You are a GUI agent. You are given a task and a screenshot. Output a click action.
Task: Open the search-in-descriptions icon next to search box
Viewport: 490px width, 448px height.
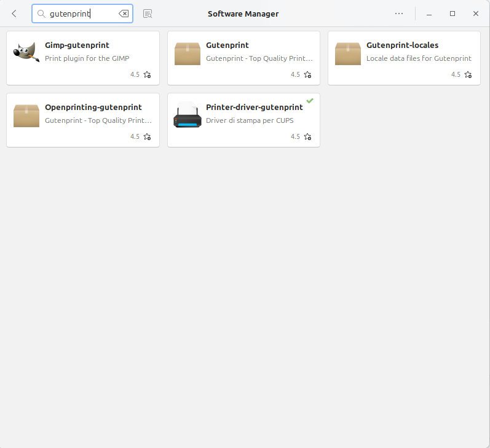point(148,14)
